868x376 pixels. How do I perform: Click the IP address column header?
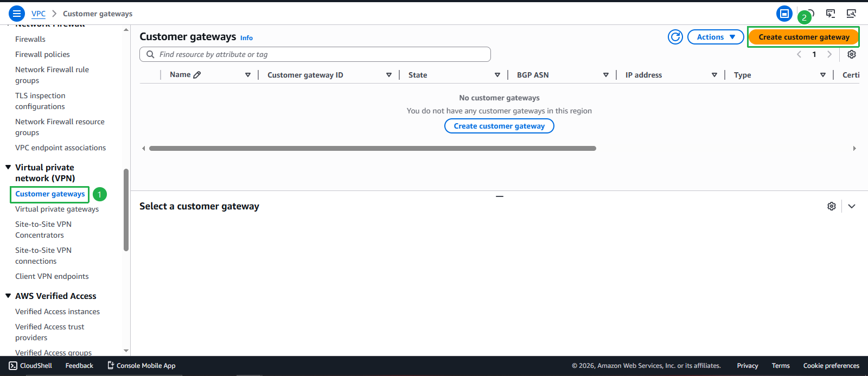click(x=643, y=75)
